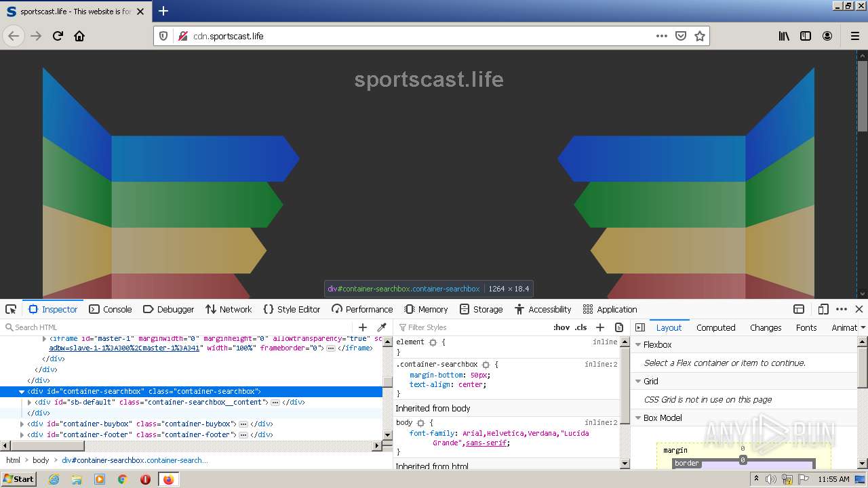Open the Network monitor tab
Image resolution: width=868 pixels, height=488 pixels.
(229, 309)
